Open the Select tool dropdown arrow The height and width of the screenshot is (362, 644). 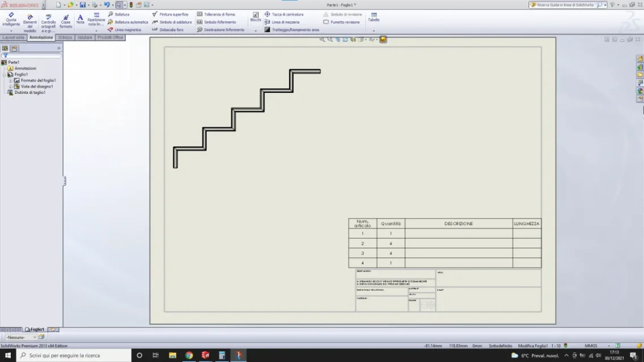(x=125, y=5)
